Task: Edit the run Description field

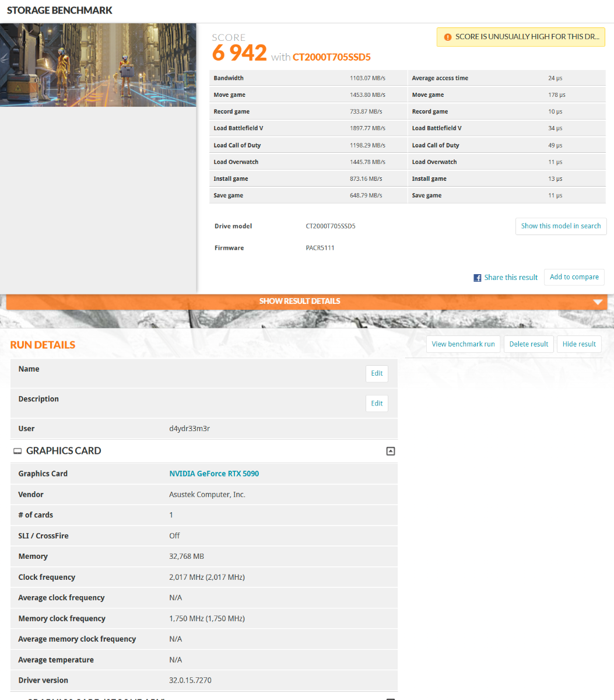Action: tap(377, 404)
